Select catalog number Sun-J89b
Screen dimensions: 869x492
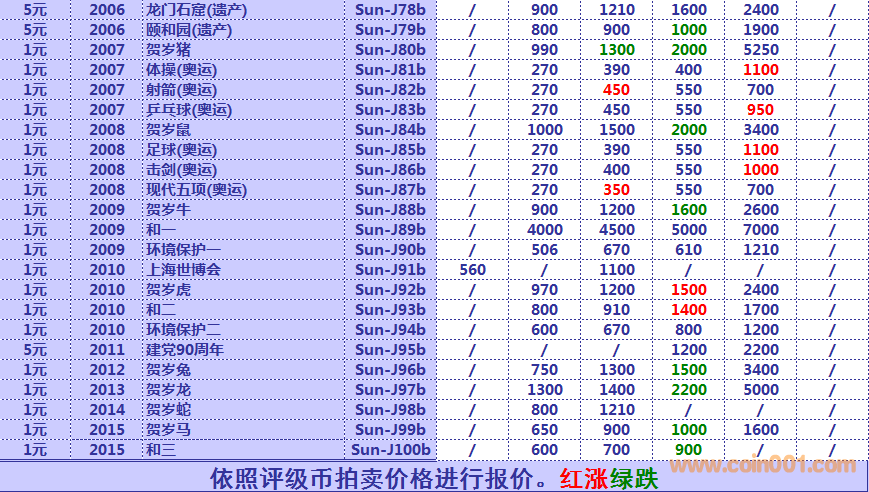tap(390, 229)
